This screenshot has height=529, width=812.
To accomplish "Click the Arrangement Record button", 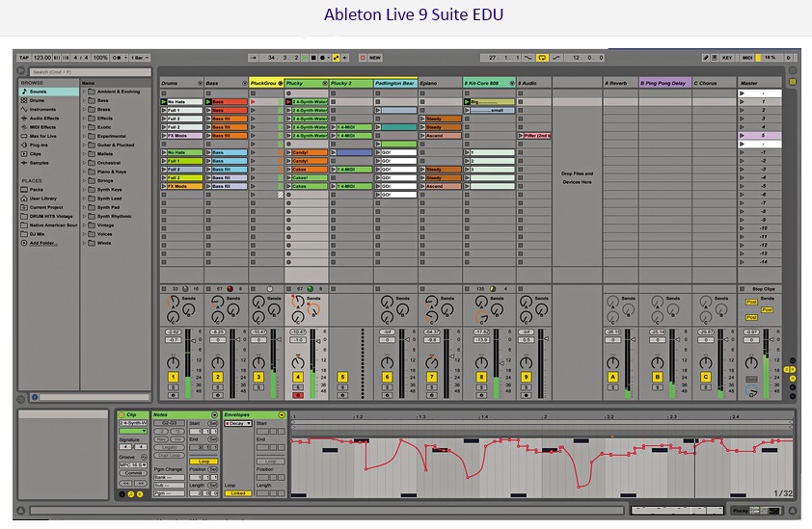I will click(322, 58).
